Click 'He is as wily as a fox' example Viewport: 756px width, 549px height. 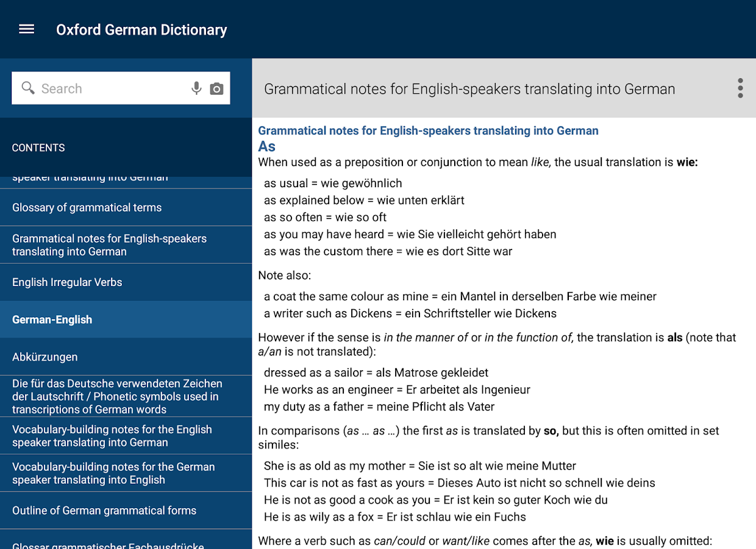[x=395, y=517]
